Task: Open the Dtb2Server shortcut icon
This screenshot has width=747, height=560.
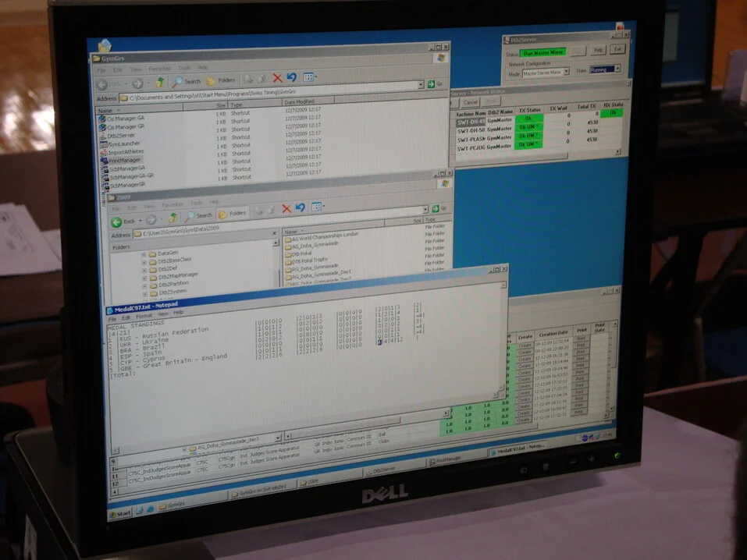Action: pos(121,135)
